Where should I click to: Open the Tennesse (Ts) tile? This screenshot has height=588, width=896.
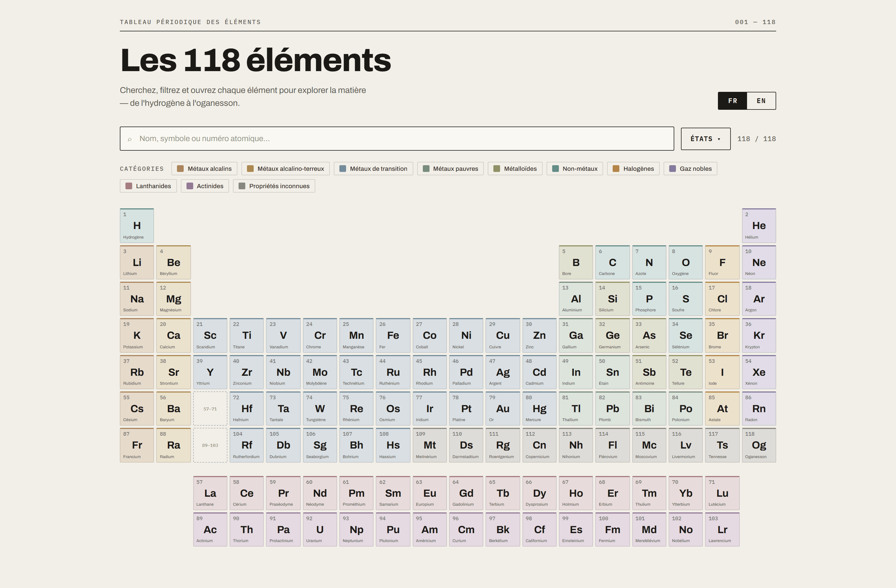(722, 445)
